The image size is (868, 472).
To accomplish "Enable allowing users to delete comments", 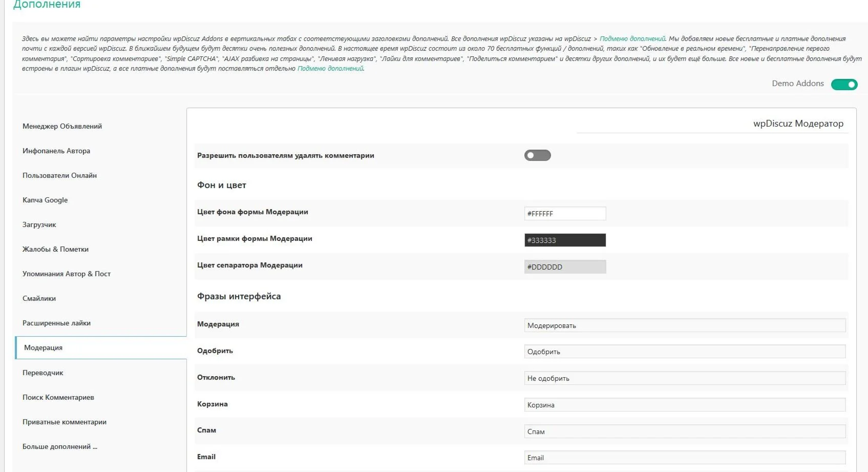I will (x=537, y=155).
